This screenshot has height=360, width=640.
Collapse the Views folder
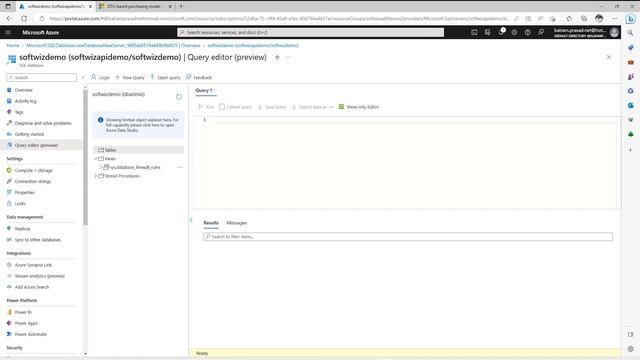[96, 158]
